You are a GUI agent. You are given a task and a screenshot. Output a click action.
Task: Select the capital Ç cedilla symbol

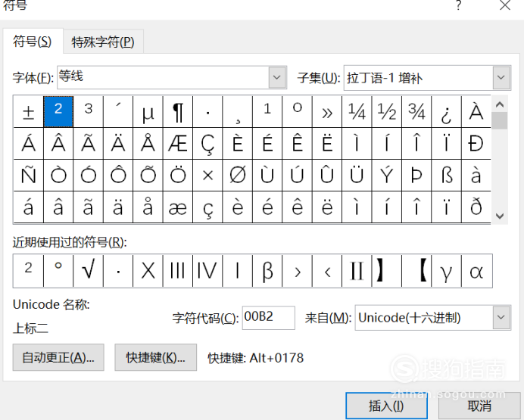click(x=207, y=144)
